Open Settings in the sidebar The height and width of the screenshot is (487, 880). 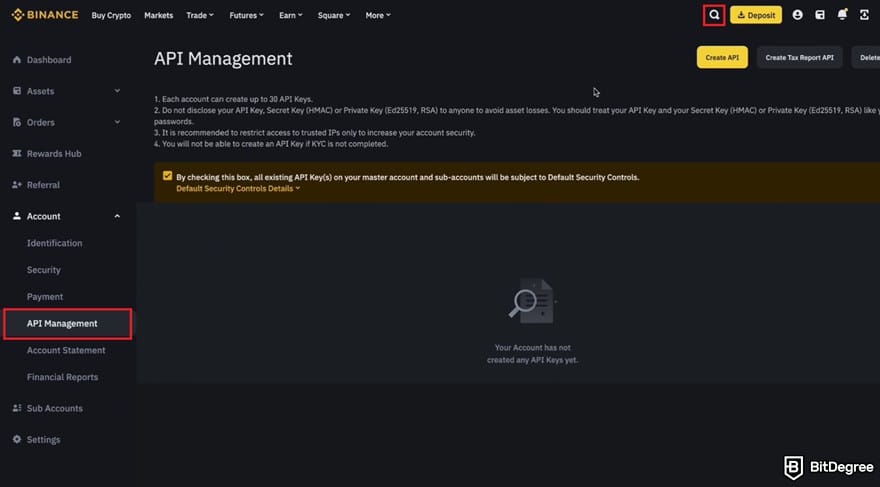[43, 439]
